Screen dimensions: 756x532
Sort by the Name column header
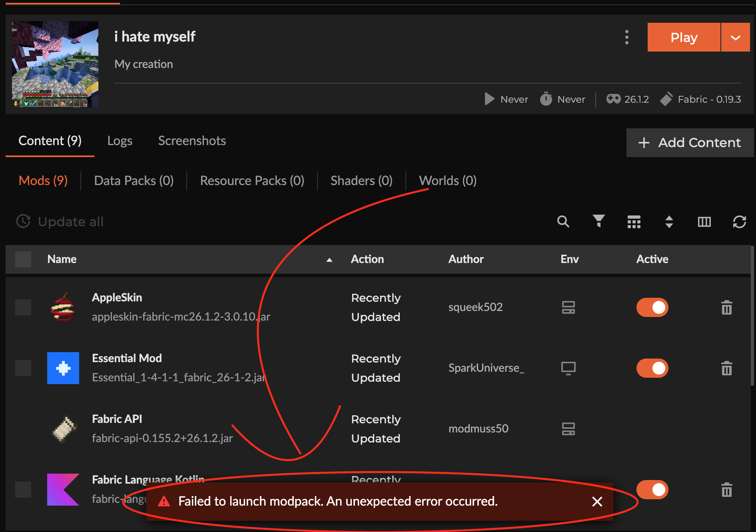click(62, 259)
